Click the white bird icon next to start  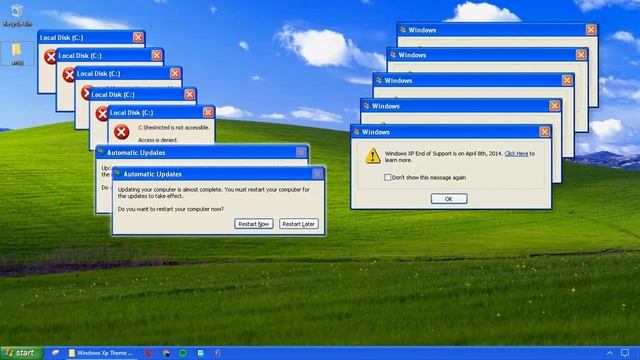tap(55, 353)
